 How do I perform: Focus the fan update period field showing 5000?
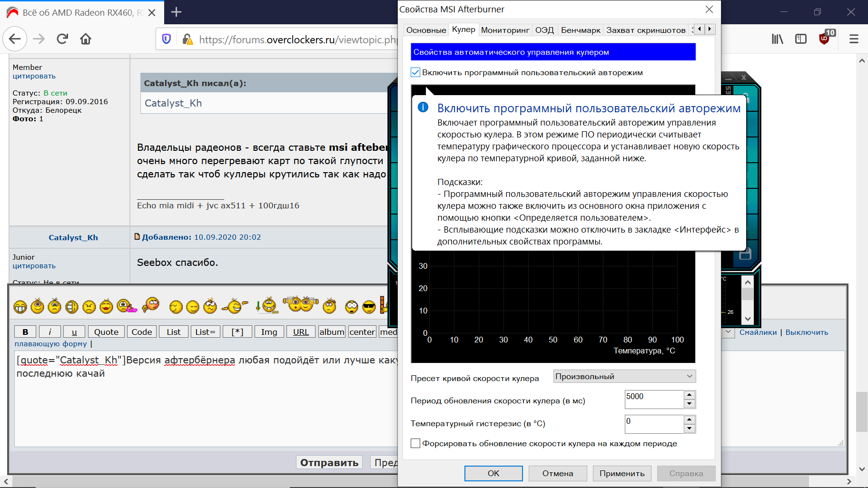point(654,400)
